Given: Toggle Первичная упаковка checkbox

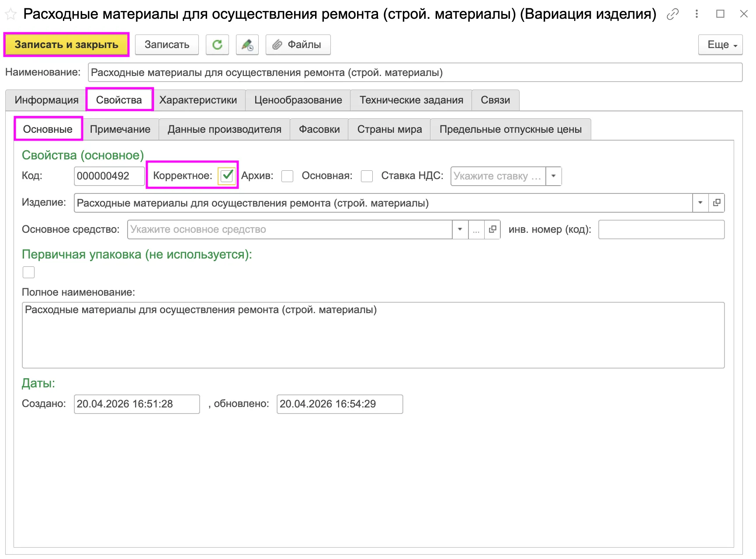Looking at the screenshot, I should (28, 272).
